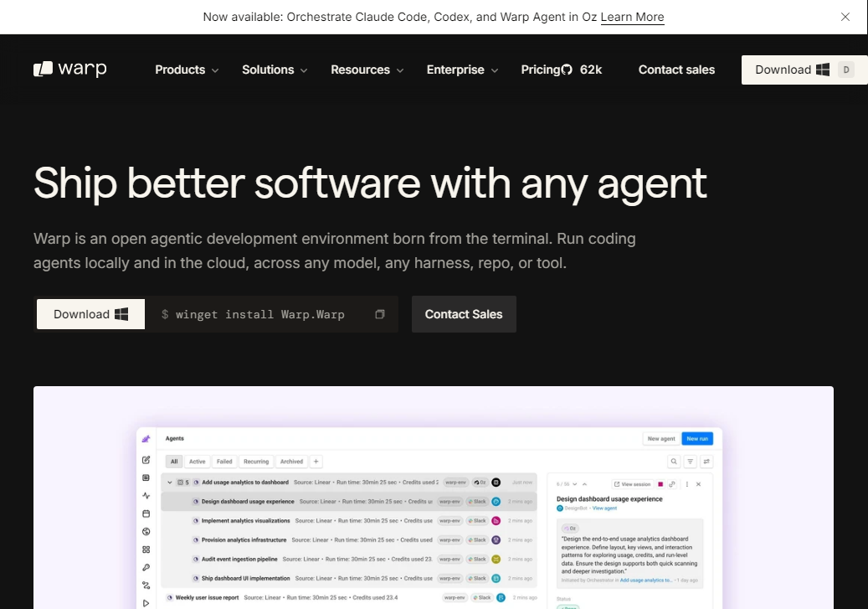Image resolution: width=868 pixels, height=609 pixels.
Task: Click the purple Oz logo in preview sidebar
Action: click(x=146, y=439)
